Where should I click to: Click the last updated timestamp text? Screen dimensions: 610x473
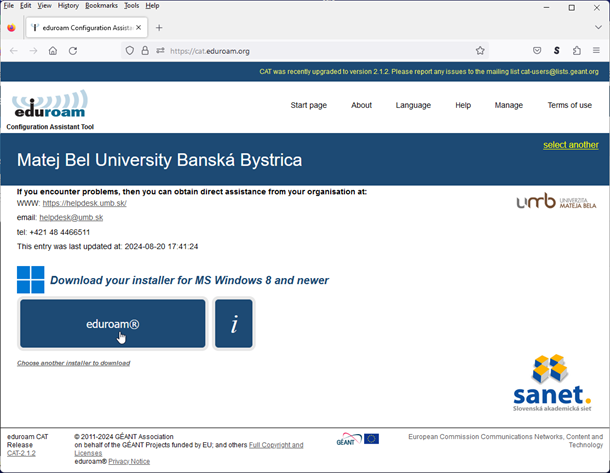(161, 247)
